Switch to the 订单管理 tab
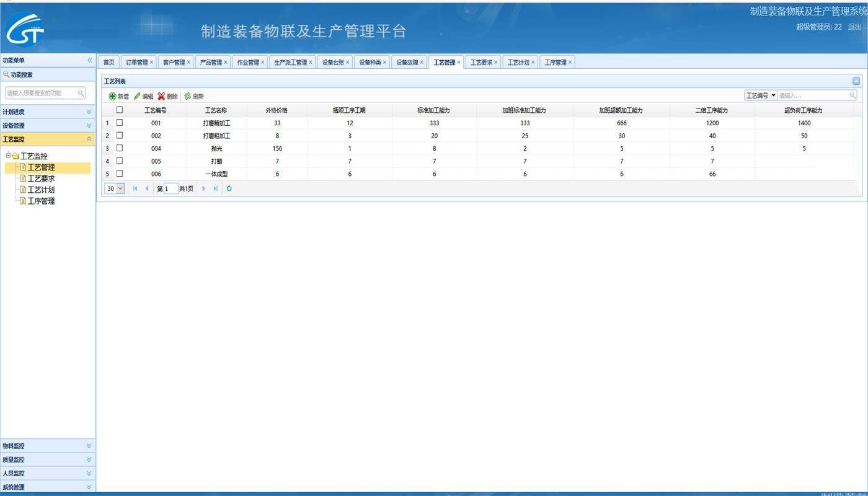This screenshot has width=868, height=496. pos(136,62)
